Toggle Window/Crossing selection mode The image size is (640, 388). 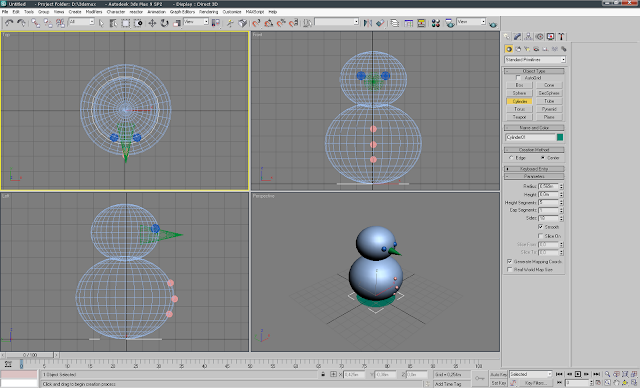click(x=138, y=23)
